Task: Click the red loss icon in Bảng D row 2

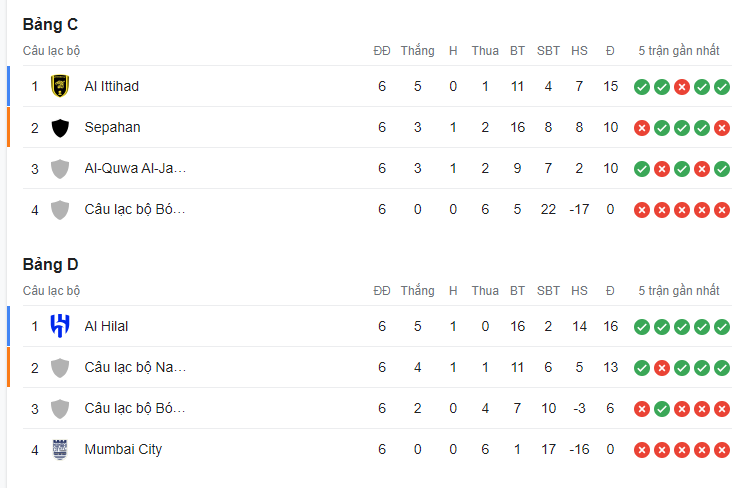Action: pyautogui.click(x=662, y=368)
